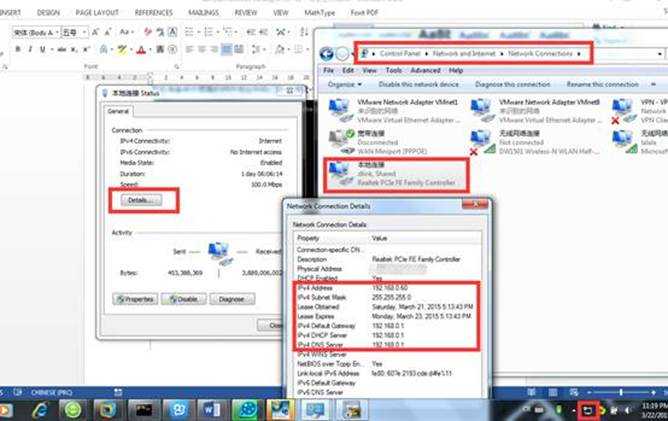668x421 pixels.
Task: Click the network tray icon in taskbar
Action: 588,411
